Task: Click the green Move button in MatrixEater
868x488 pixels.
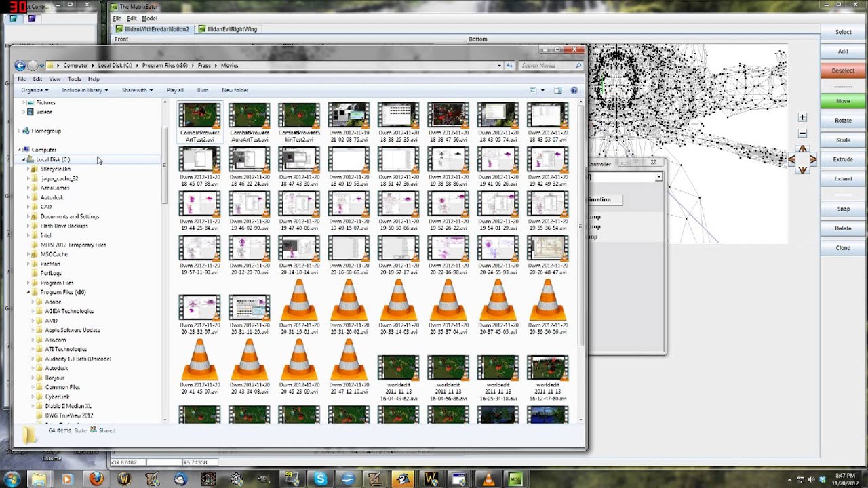Action: [x=843, y=101]
